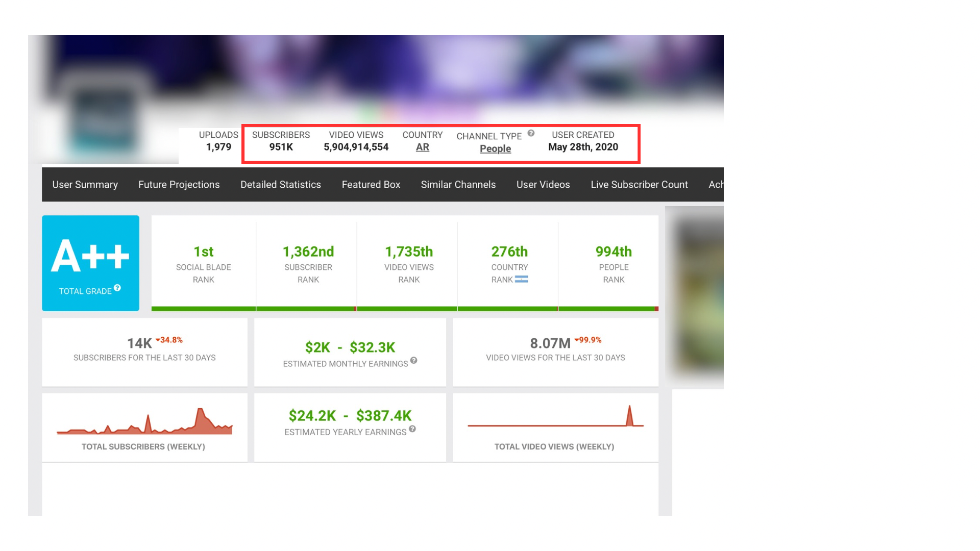
Task: Go to Similar Channels tab
Action: tap(458, 185)
